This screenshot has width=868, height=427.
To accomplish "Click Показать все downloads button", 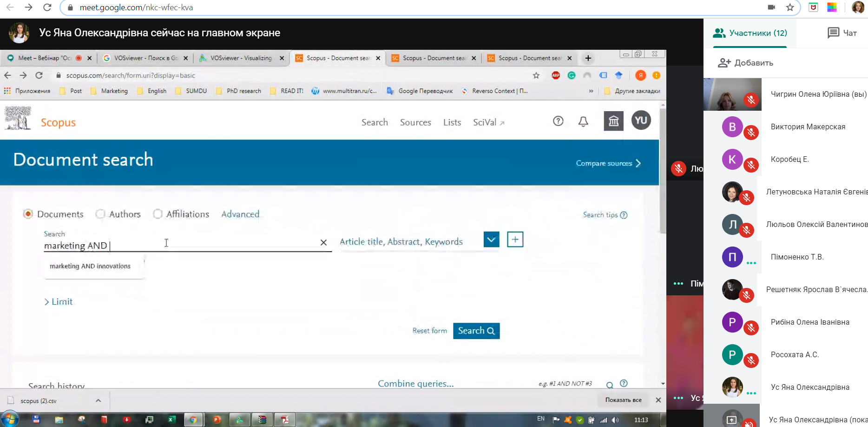I will 623,400.
